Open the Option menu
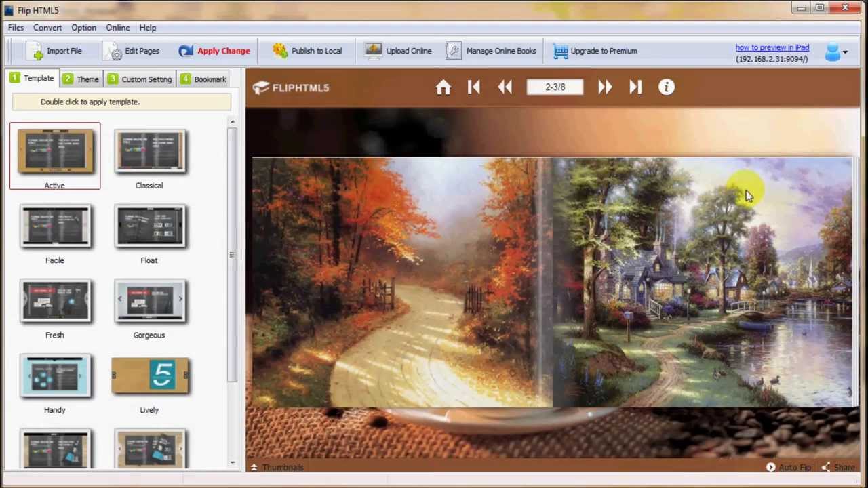This screenshot has height=488, width=868. [83, 28]
